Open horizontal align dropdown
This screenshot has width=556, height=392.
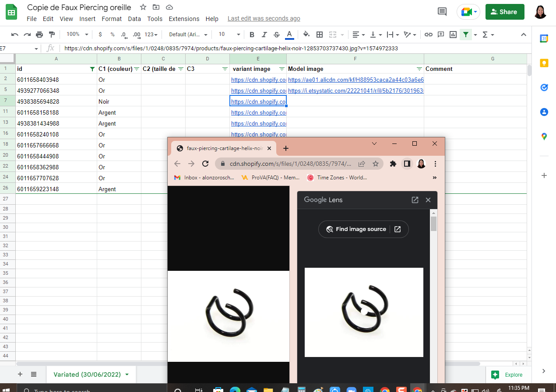pyautogui.click(x=359, y=35)
